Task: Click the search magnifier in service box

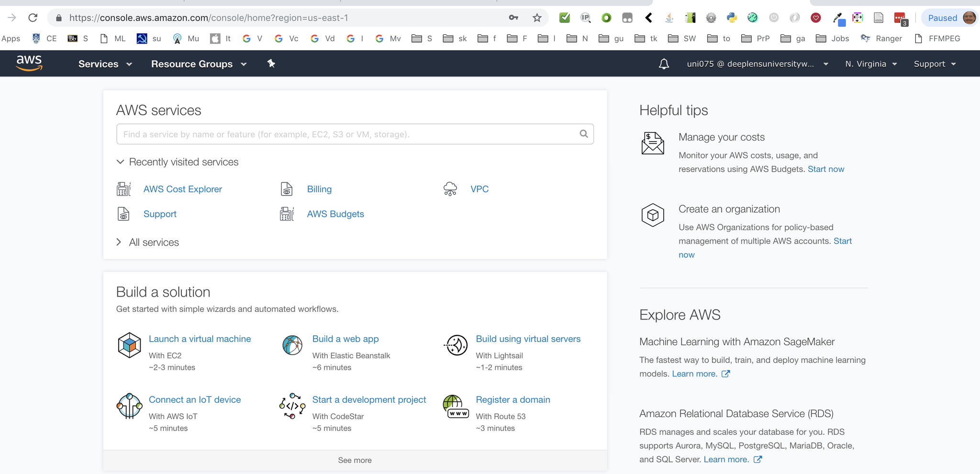Action: pos(584,134)
